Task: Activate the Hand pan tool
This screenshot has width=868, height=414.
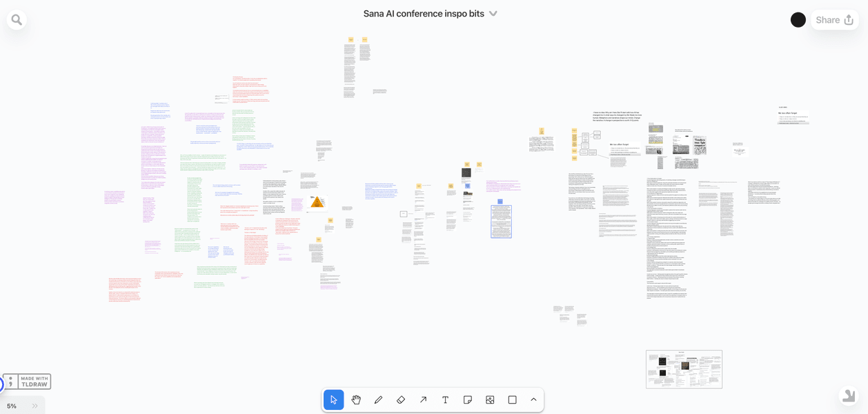Action: pyautogui.click(x=356, y=400)
